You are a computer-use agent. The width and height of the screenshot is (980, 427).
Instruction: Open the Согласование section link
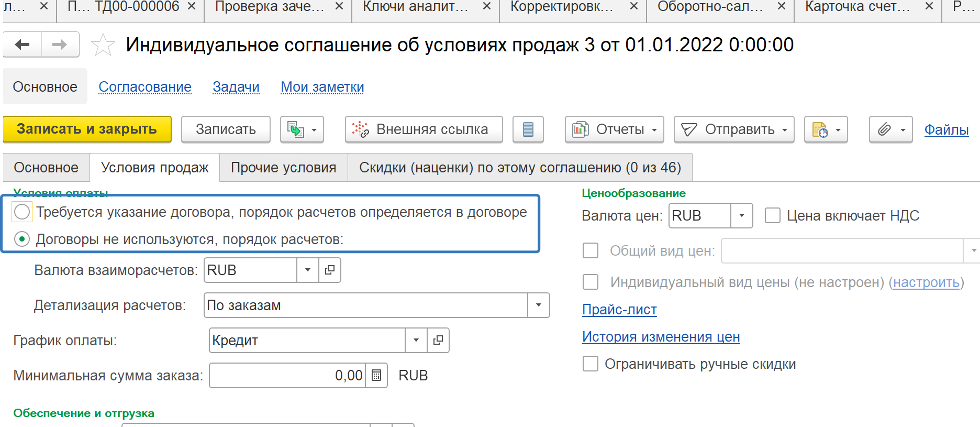click(x=145, y=87)
